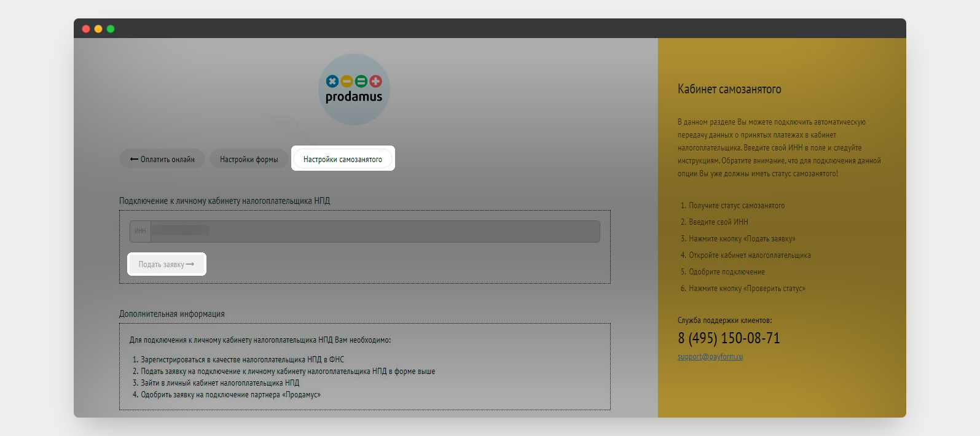Click Служба поддержки клиентов label

coord(725,321)
